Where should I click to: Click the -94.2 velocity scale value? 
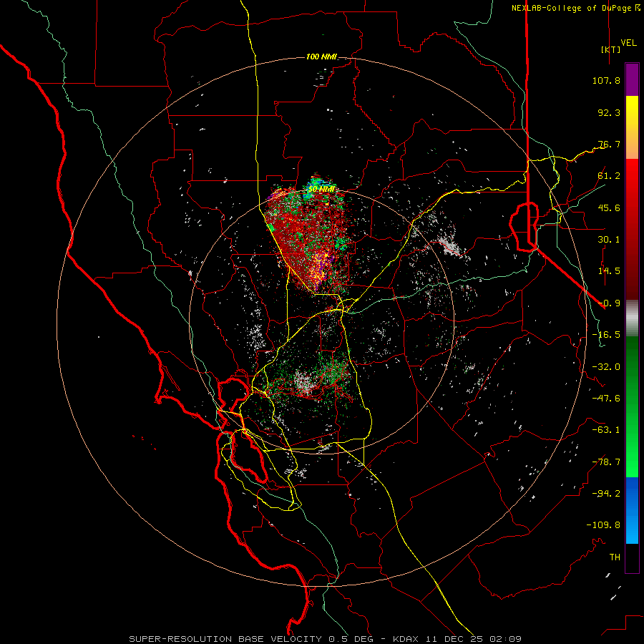(x=606, y=494)
